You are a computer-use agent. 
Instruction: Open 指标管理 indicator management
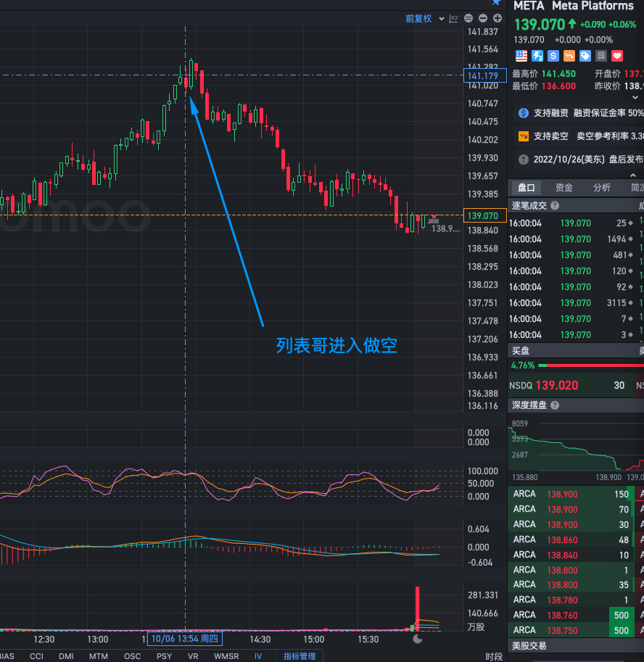[x=300, y=656]
